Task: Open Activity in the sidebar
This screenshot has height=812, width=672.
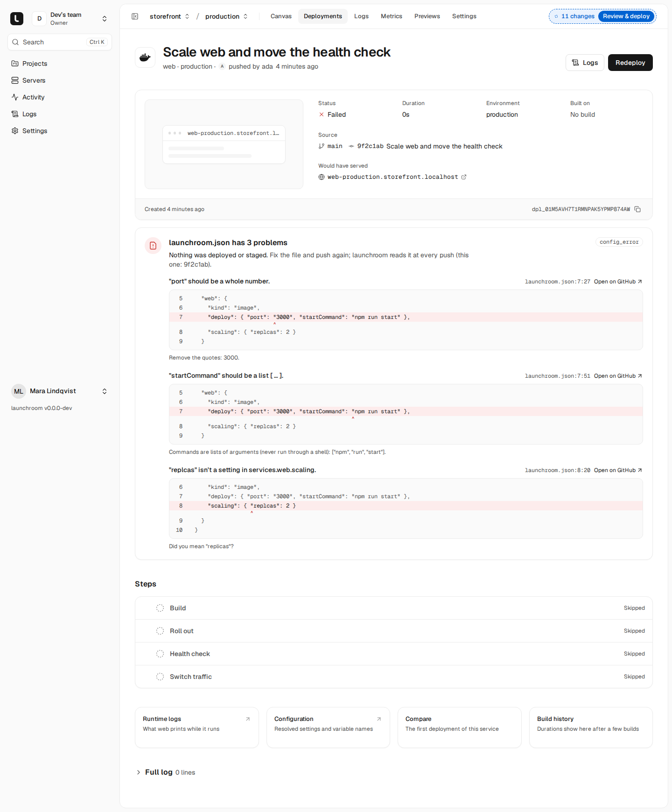Action: (x=60, y=97)
